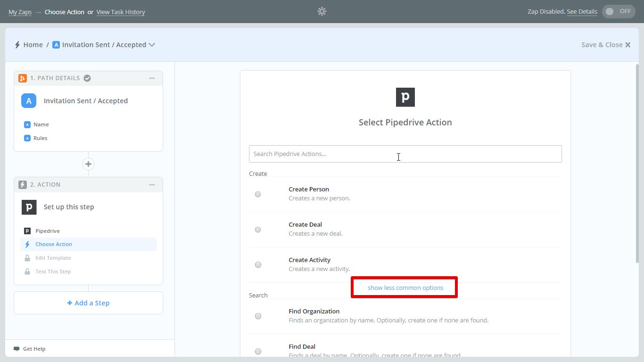
Task: Open the three-dot menu for Path Details
Action: point(152,78)
